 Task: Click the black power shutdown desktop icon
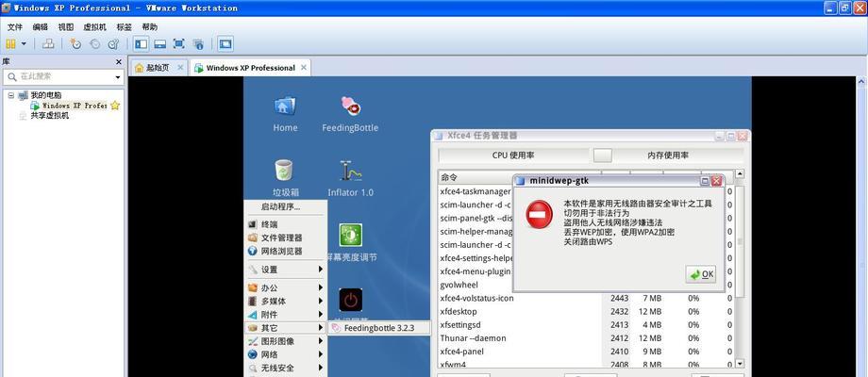(350, 300)
